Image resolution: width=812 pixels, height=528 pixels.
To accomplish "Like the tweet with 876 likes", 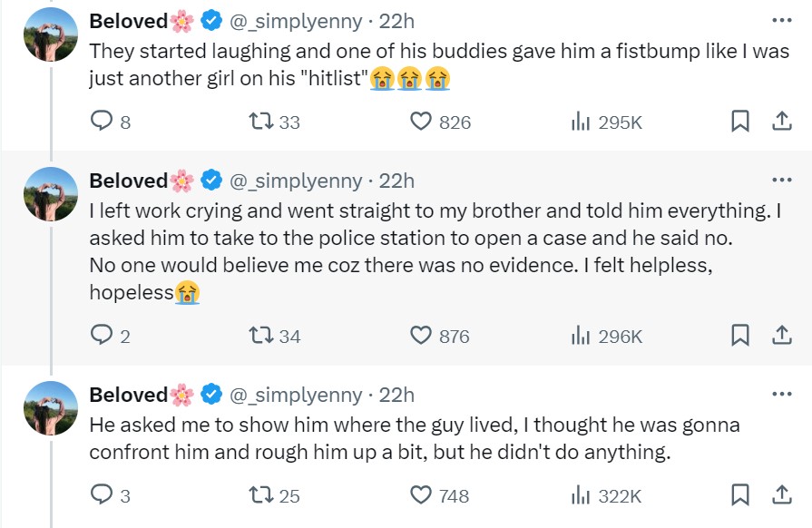I will (420, 336).
